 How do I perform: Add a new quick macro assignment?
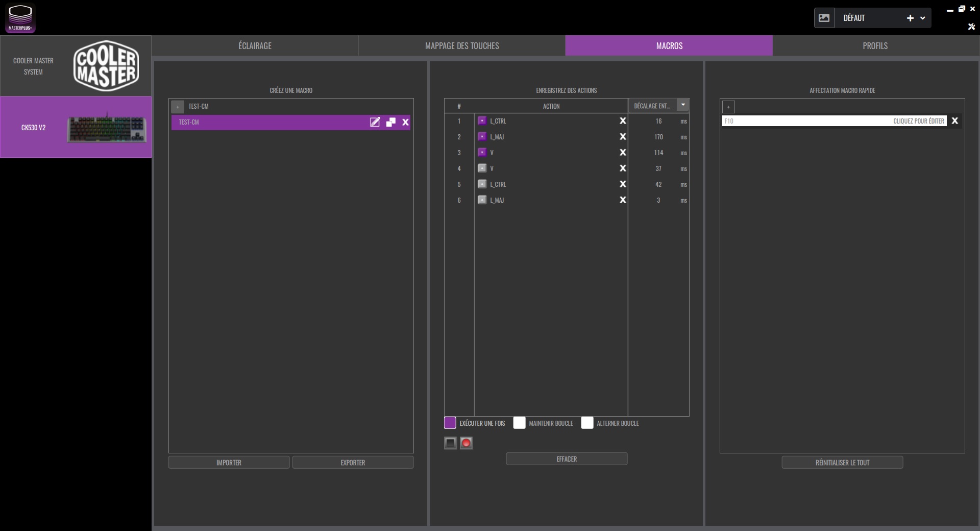728,107
